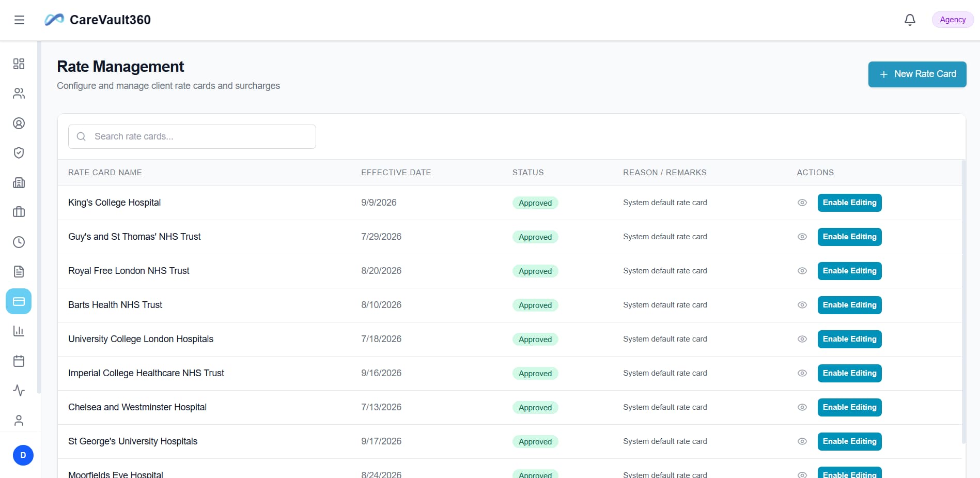The height and width of the screenshot is (478, 980).
Task: View St George's University Hospitals card
Action: [x=802, y=441]
